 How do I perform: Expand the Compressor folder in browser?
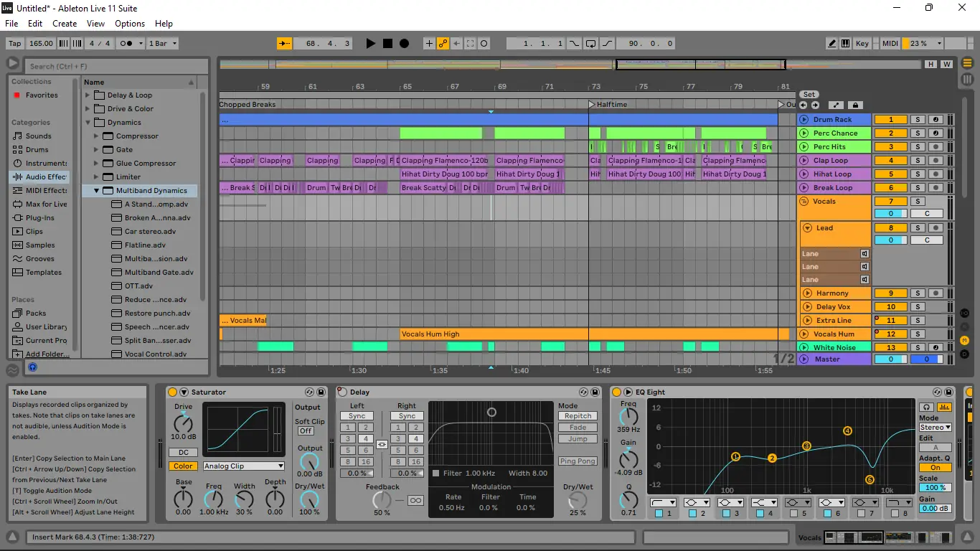tap(96, 136)
